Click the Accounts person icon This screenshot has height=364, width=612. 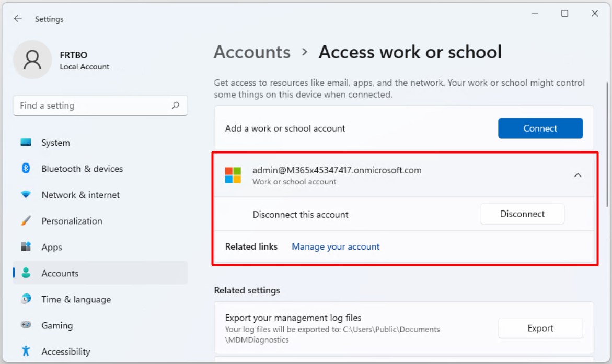pos(26,273)
